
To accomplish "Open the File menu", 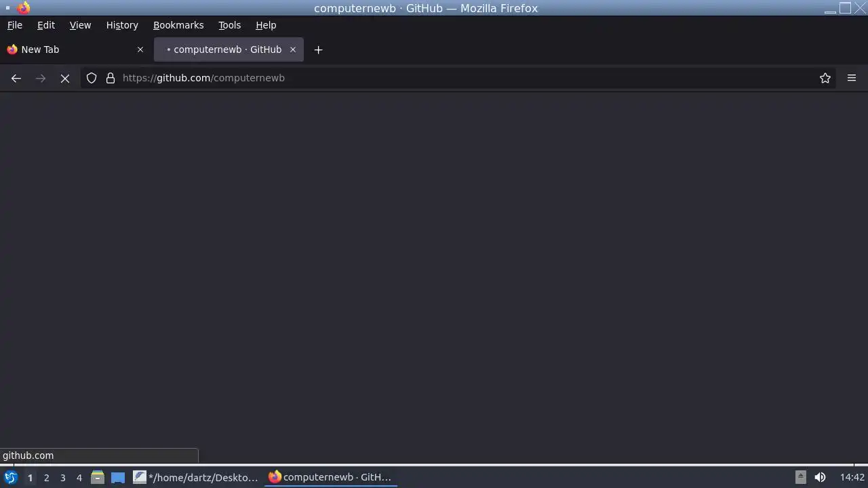I will pyautogui.click(x=15, y=25).
